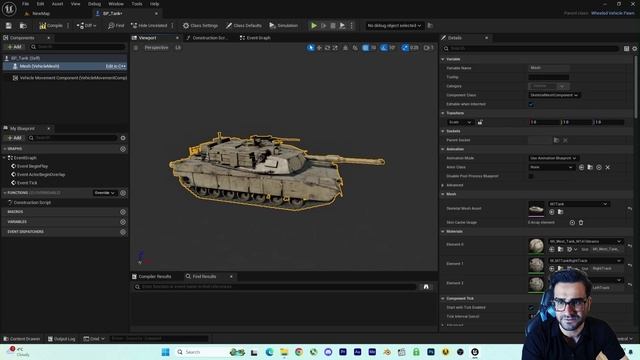
Task: Add new graph via Graphs plus icon
Action: (123, 149)
